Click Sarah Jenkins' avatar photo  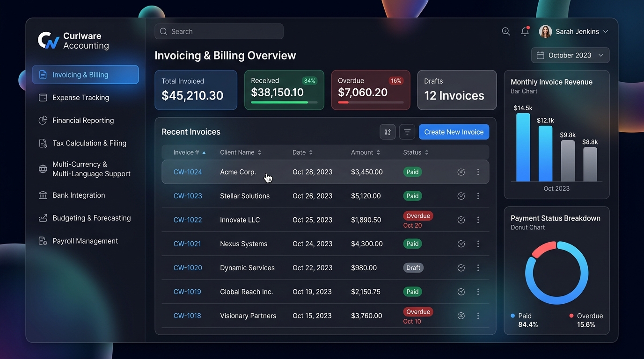click(545, 31)
